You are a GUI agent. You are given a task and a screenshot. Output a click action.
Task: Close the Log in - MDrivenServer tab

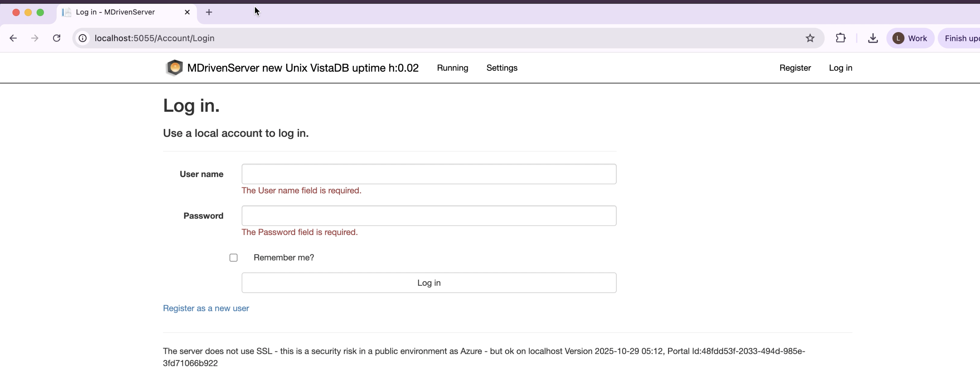187,12
